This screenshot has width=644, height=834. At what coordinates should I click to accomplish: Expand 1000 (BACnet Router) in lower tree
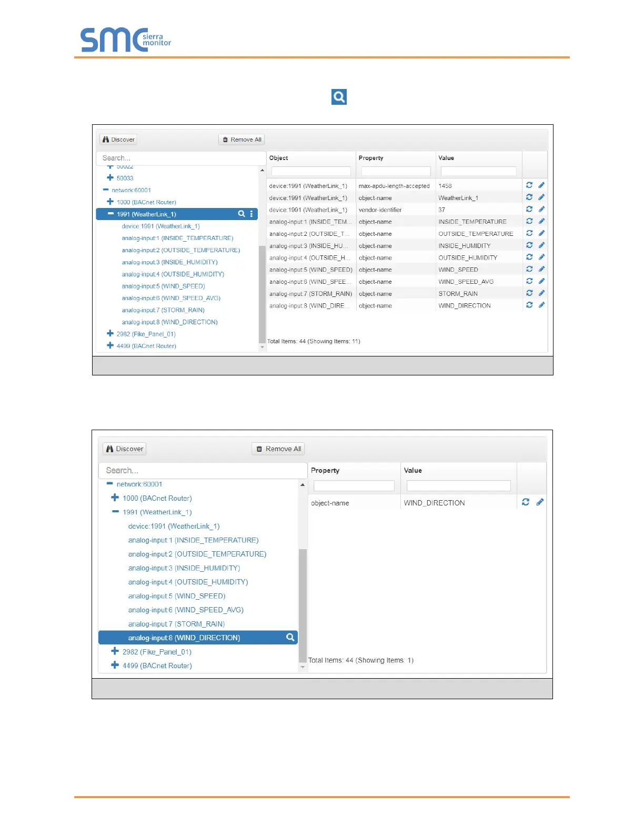coord(115,498)
